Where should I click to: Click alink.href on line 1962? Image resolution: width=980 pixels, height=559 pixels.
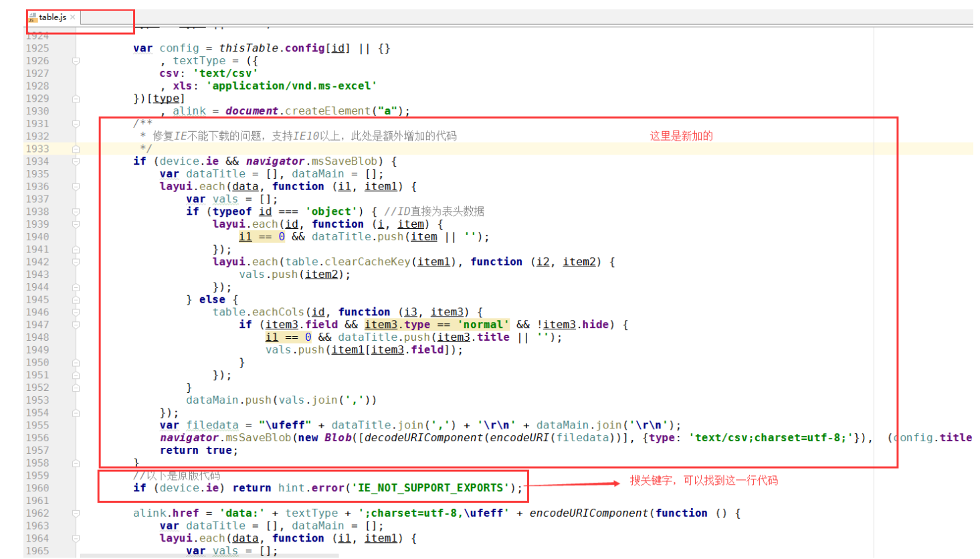coord(166,513)
